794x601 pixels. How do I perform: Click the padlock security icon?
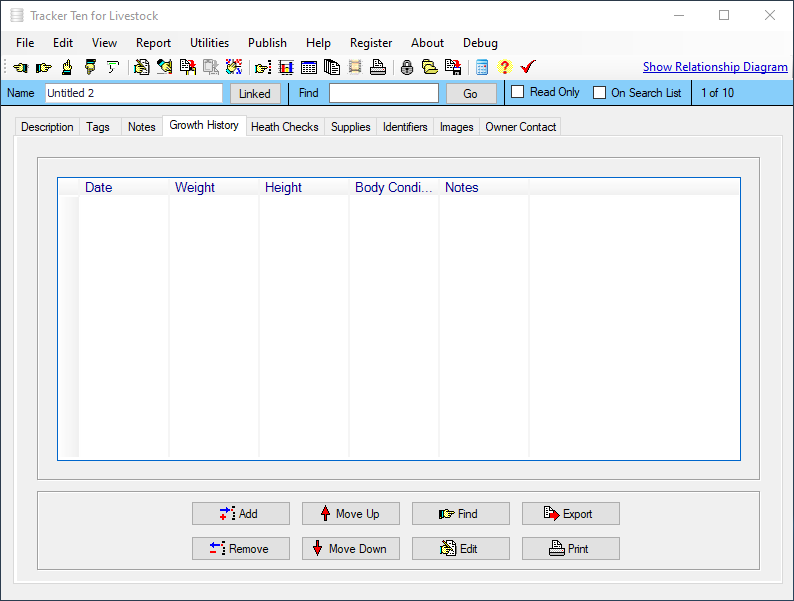coord(407,67)
